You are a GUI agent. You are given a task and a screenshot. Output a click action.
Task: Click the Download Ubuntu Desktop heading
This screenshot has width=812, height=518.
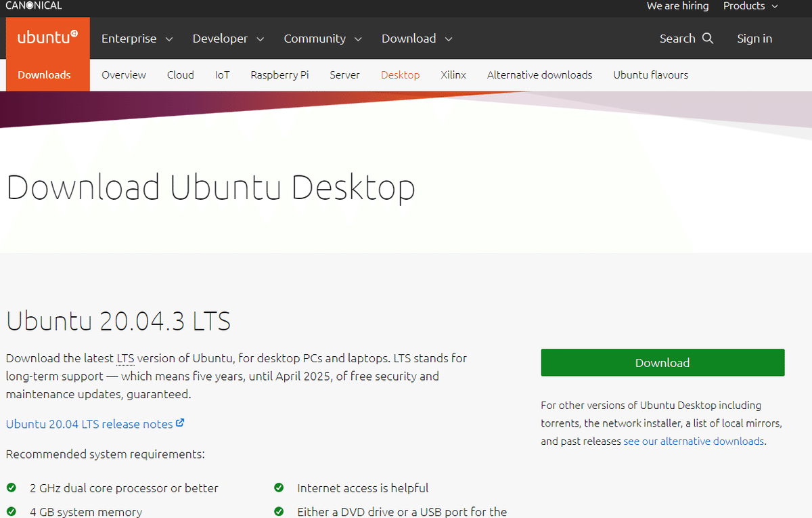[x=210, y=188]
